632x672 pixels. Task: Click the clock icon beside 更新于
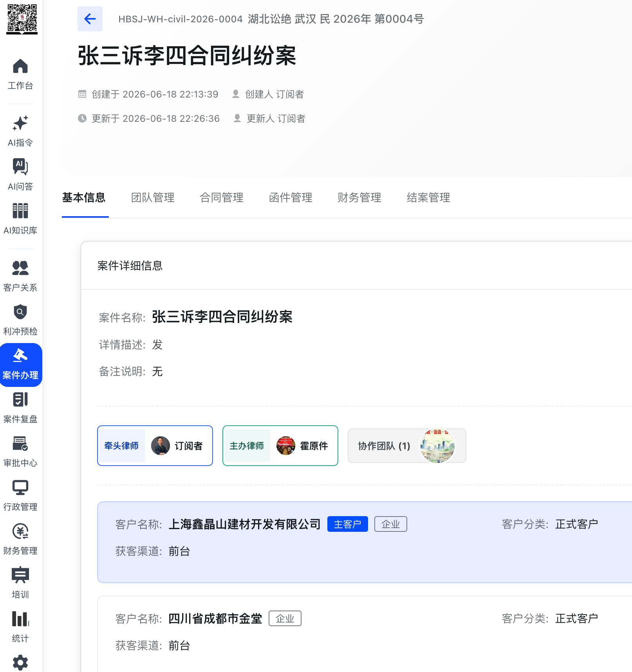pyautogui.click(x=82, y=118)
